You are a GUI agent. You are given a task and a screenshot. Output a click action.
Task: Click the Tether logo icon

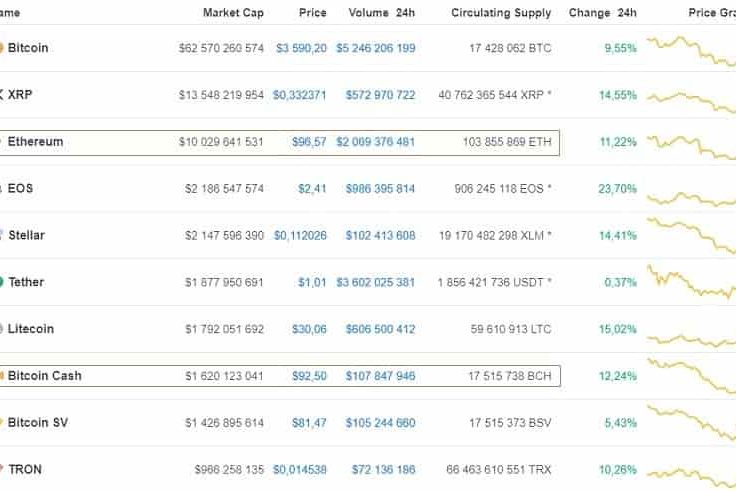[x=2, y=282]
